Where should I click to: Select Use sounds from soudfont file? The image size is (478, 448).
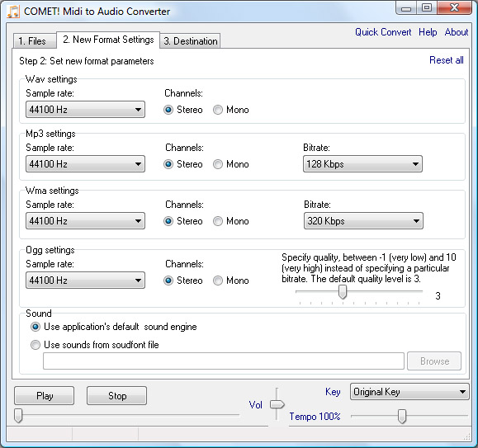[95, 345]
